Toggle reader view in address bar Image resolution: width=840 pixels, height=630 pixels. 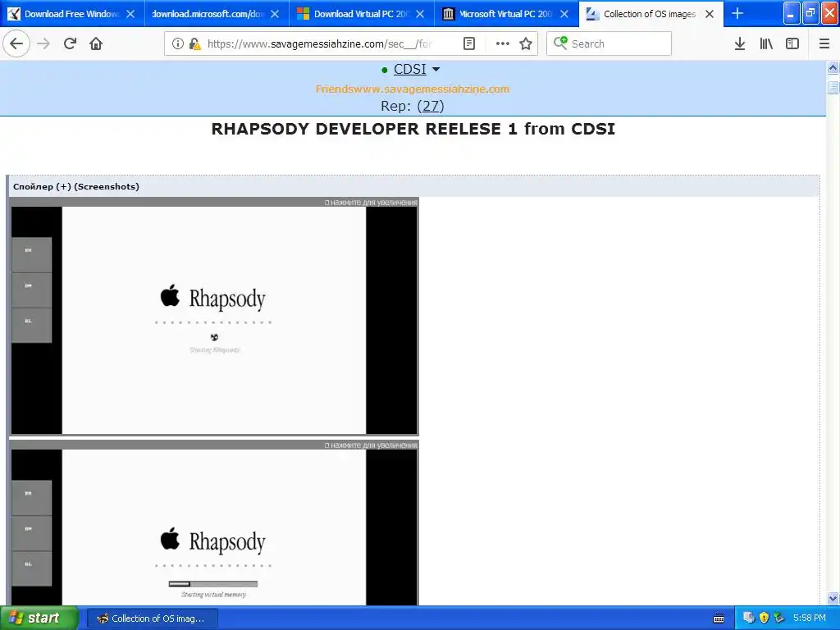pos(468,43)
